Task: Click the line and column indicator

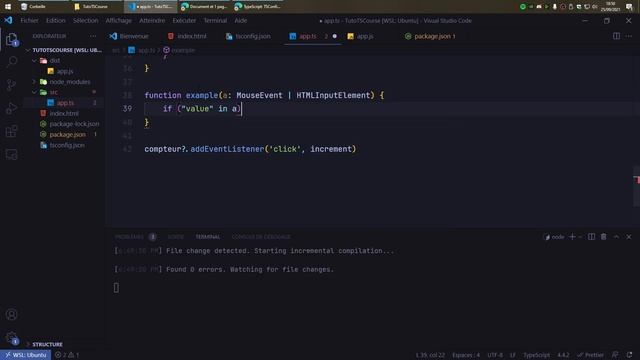Action: tap(430, 355)
